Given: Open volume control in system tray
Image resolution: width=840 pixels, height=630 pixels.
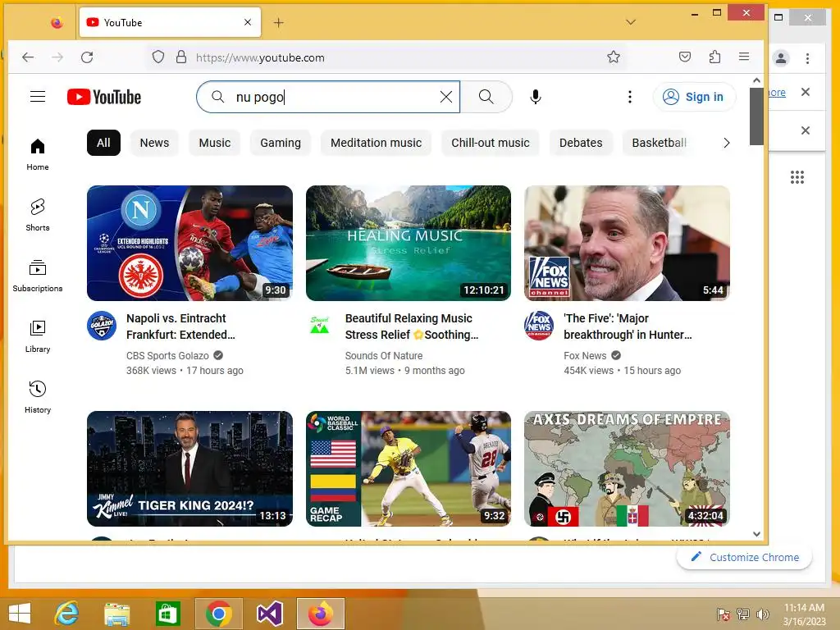Looking at the screenshot, I should click(x=762, y=614).
